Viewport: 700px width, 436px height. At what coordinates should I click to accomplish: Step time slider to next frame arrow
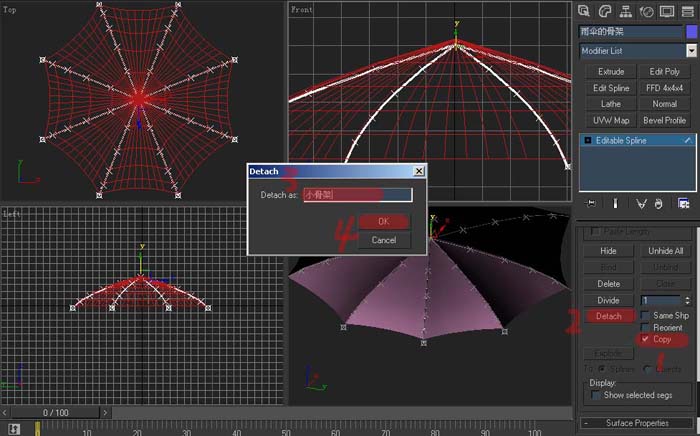[105, 412]
